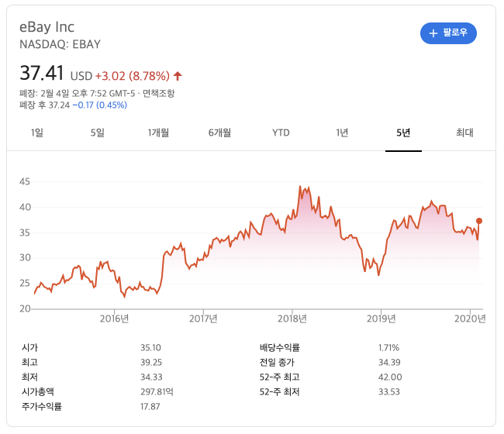Open the YTD chart tab

tap(281, 133)
